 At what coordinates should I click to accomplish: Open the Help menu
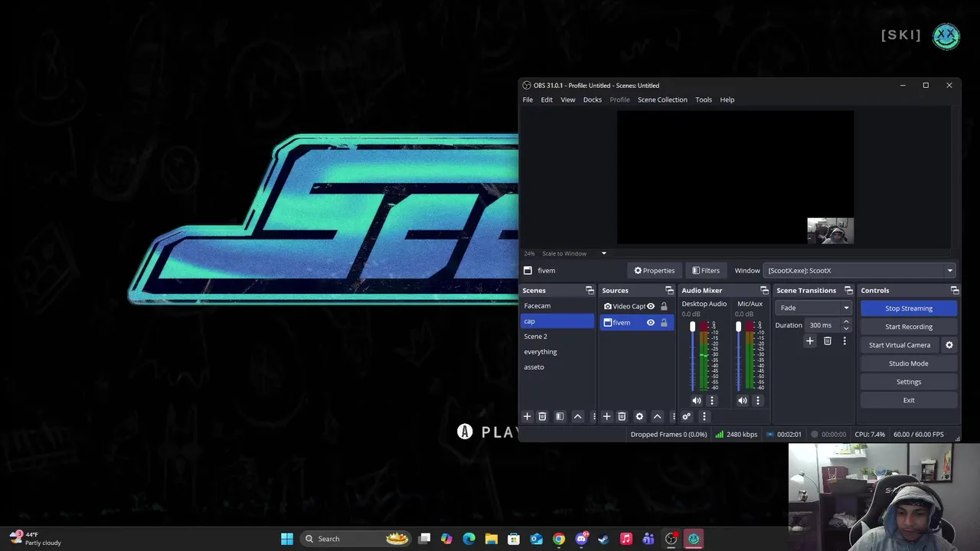pos(727,99)
